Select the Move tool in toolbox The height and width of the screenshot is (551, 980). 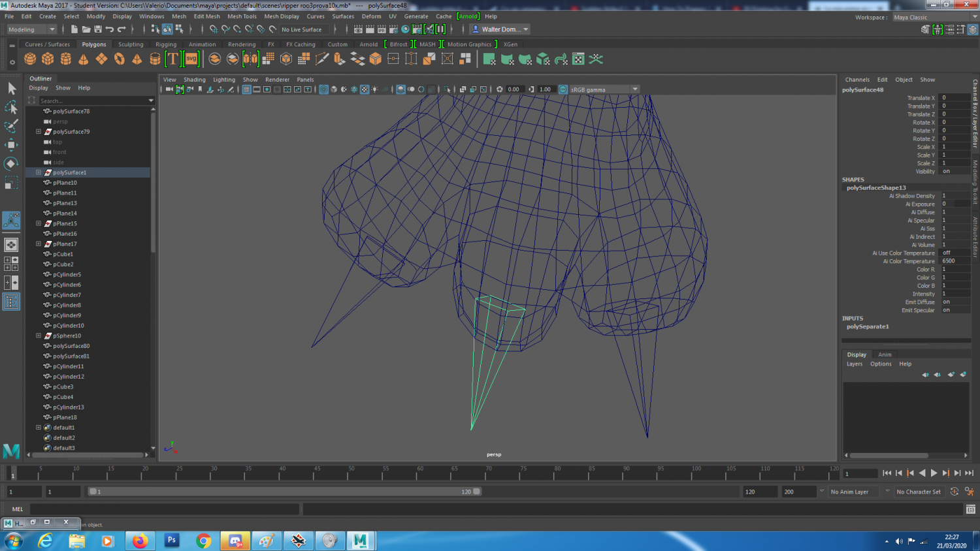pyautogui.click(x=11, y=144)
